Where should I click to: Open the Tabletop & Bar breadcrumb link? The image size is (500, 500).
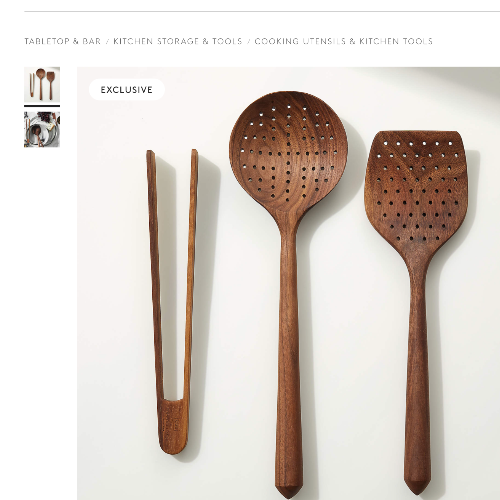[62, 41]
